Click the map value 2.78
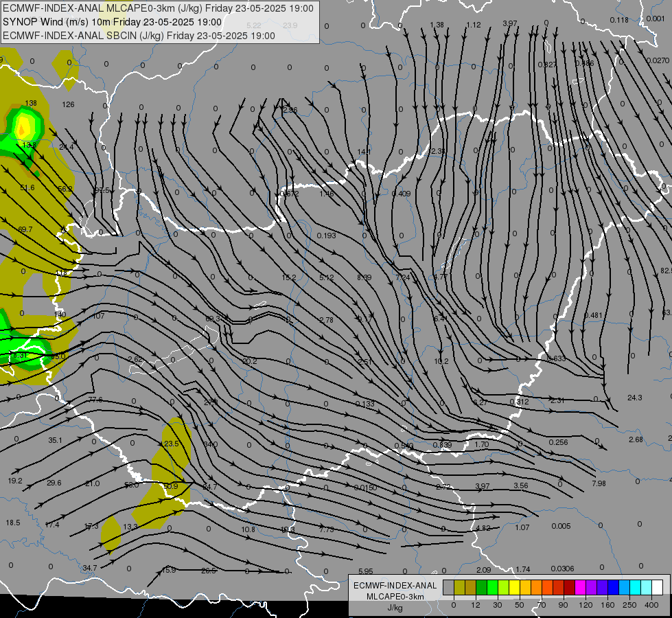The height and width of the screenshot is (618, 672). click(327, 320)
